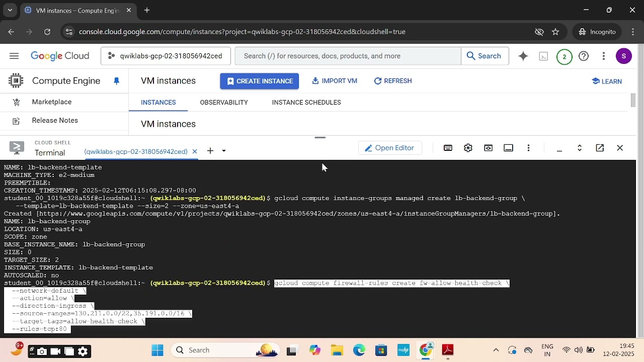Open the help question mark menu
The image size is (644, 362).
click(x=584, y=56)
